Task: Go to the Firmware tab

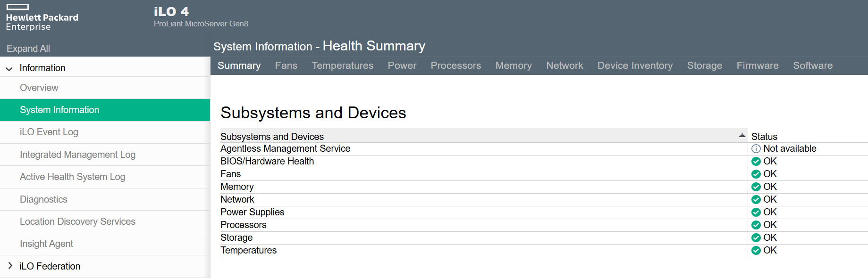Action: pyautogui.click(x=757, y=65)
